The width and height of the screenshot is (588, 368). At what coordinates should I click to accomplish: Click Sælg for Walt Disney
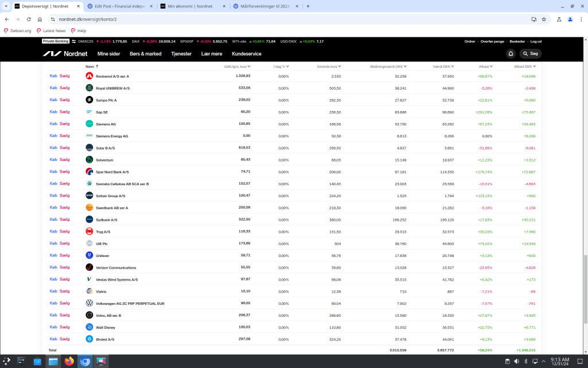64,327
